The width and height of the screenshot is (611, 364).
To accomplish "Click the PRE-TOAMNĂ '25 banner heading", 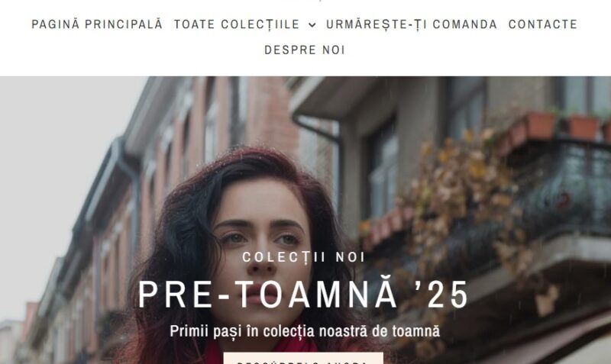I will pyautogui.click(x=303, y=295).
